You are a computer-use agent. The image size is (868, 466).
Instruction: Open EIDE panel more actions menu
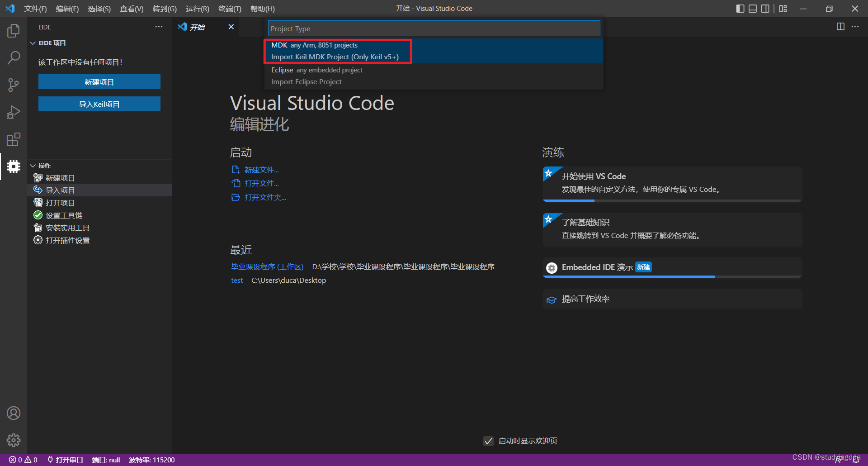159,27
